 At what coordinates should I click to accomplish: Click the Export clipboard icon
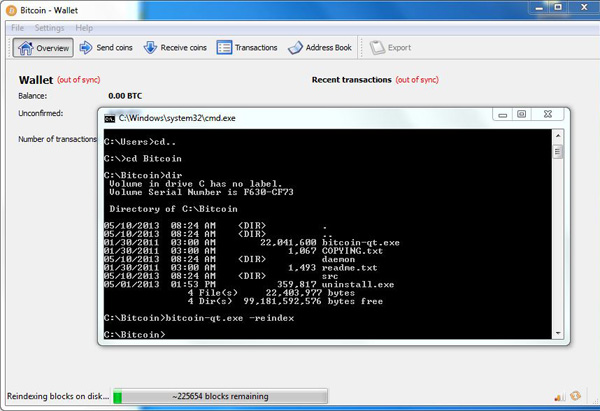tap(377, 48)
